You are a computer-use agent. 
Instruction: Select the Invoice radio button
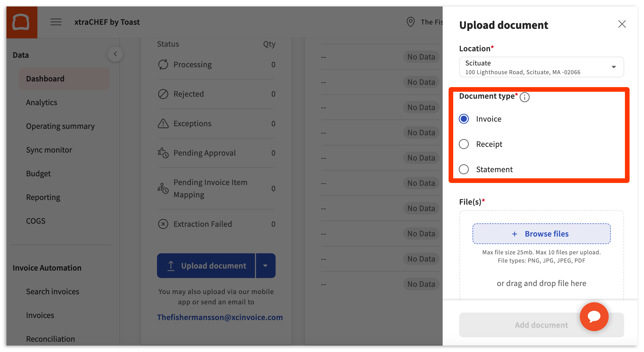[464, 119]
